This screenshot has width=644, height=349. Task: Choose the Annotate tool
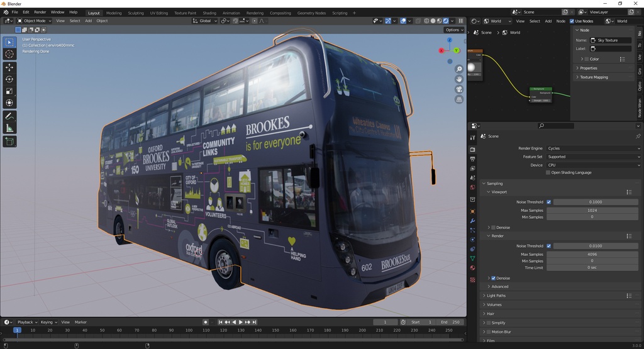pyautogui.click(x=9, y=116)
